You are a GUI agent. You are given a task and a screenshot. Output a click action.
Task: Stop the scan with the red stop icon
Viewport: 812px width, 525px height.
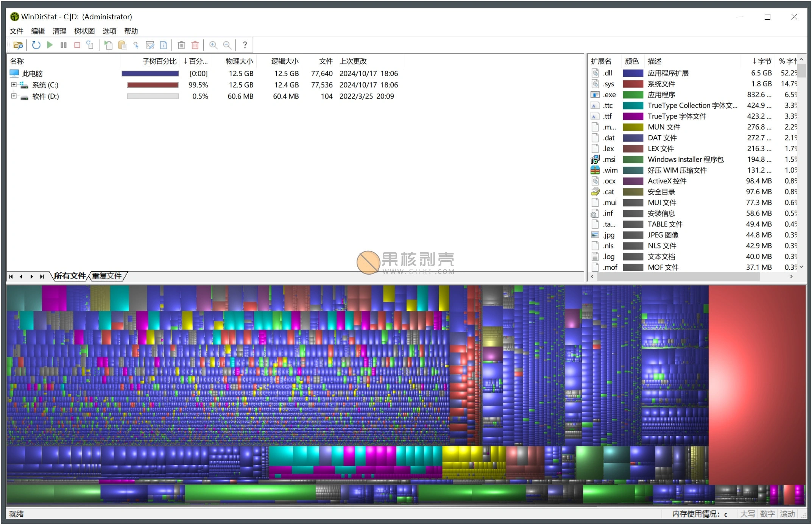pyautogui.click(x=77, y=45)
